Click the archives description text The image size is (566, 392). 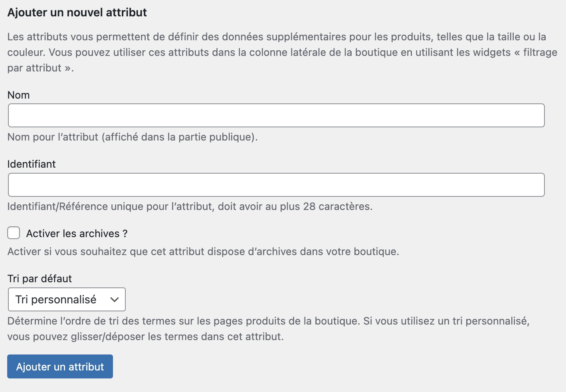(x=203, y=251)
